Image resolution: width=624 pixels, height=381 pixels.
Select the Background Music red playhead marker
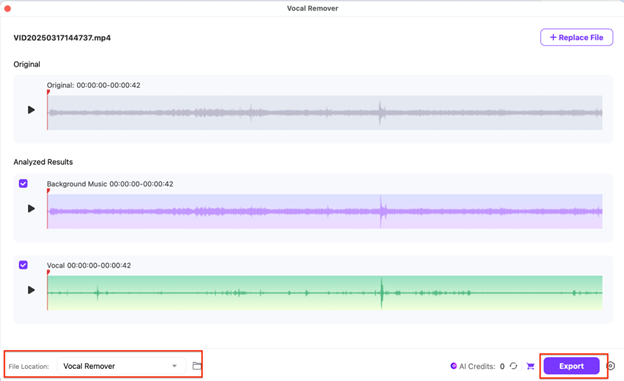click(x=48, y=191)
